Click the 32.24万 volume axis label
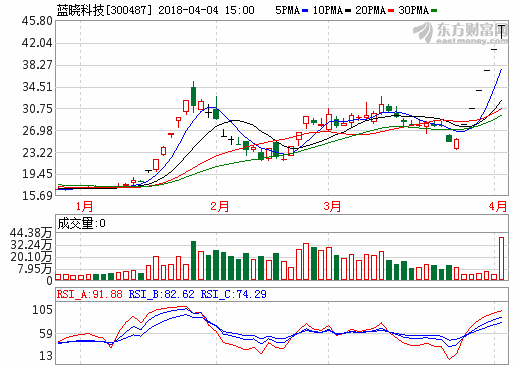The height and width of the screenshot is (365, 520). [31, 245]
